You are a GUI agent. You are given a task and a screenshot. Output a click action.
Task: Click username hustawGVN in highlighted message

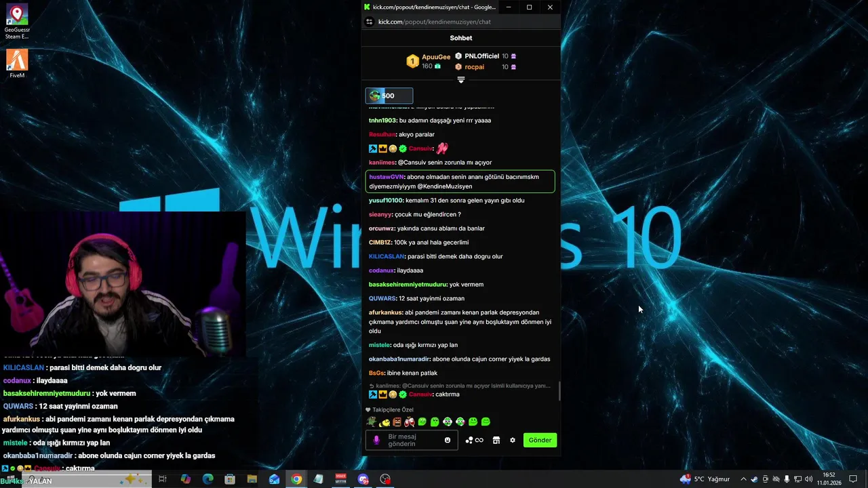[387, 177]
